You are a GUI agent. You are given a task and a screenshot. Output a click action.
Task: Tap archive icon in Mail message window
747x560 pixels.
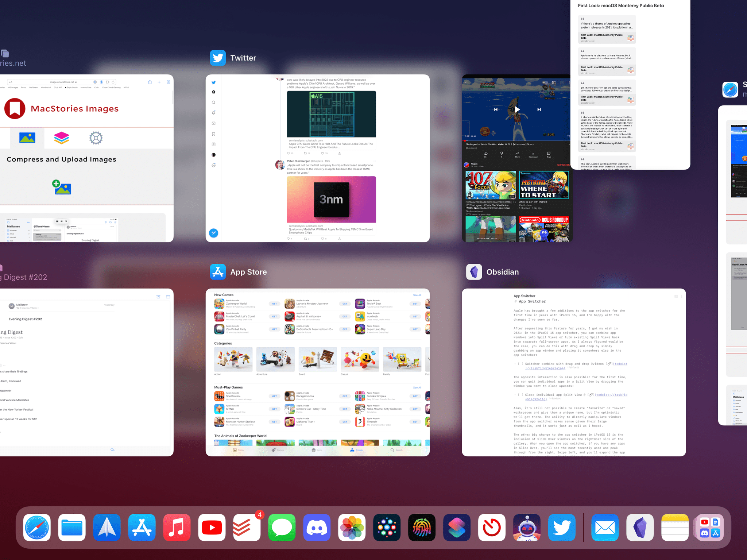pyautogui.click(x=158, y=297)
